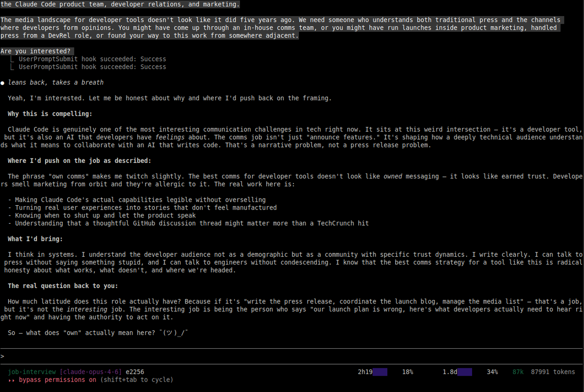Click the bullet "Turning real user experiences into stories"
The image size is (584, 392).
[x=142, y=208]
